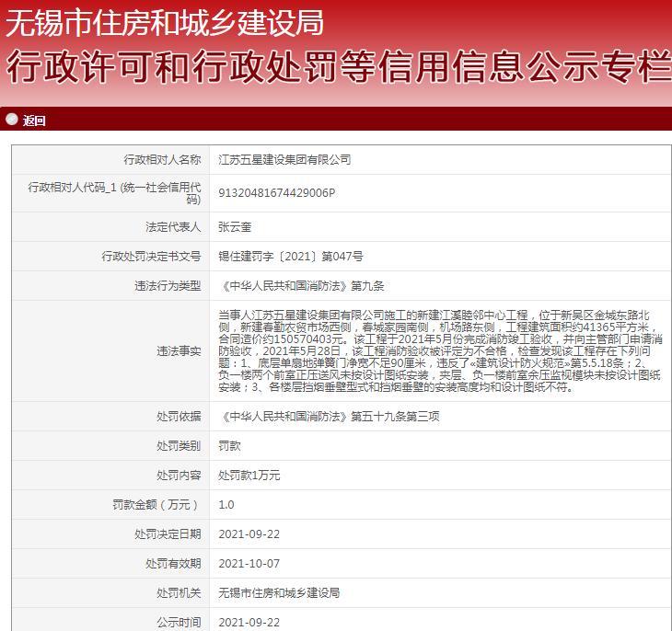Click the 返回 back link
This screenshot has height=631, width=672.
tap(34, 120)
